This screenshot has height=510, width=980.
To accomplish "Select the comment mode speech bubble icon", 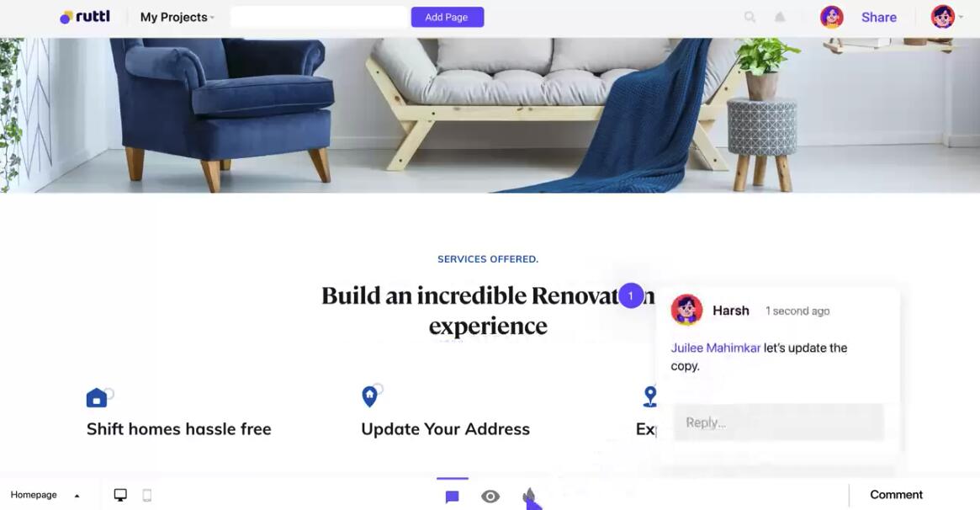I will [x=453, y=497].
